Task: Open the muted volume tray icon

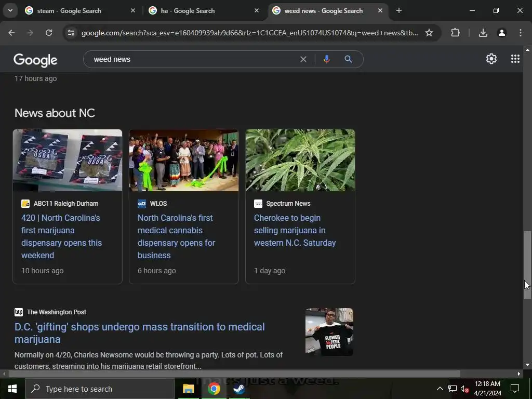Action: pos(464,389)
